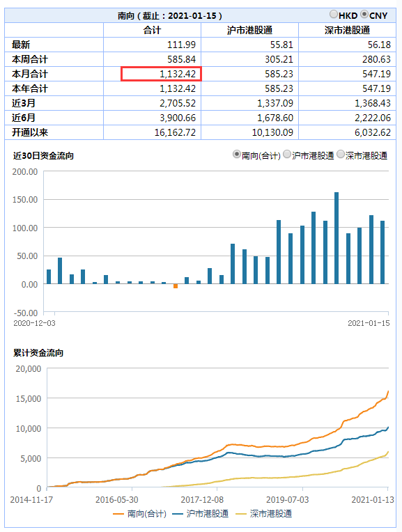Click the highlighted 1,132.42 本月合计 cell
This screenshot has width=402, height=532.
click(161, 74)
